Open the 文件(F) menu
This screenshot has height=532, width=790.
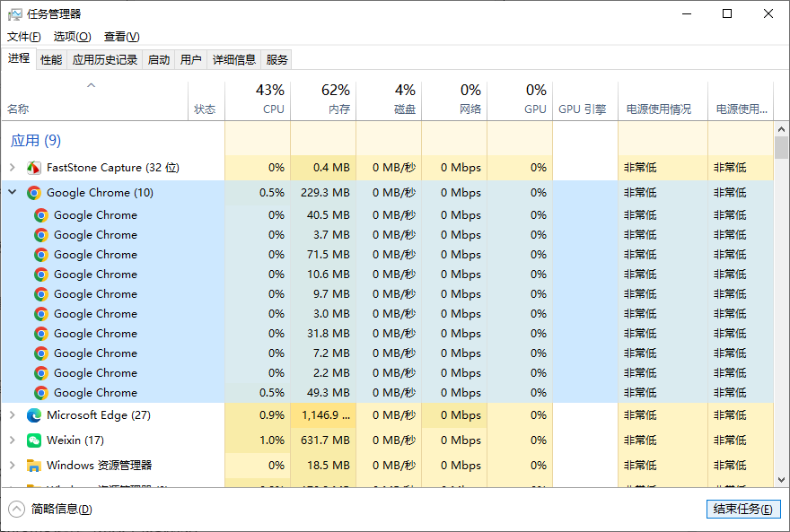point(24,37)
